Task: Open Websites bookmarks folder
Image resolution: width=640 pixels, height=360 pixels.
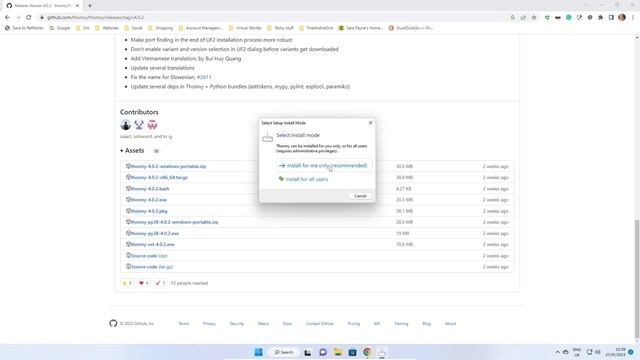Action: click(x=107, y=28)
